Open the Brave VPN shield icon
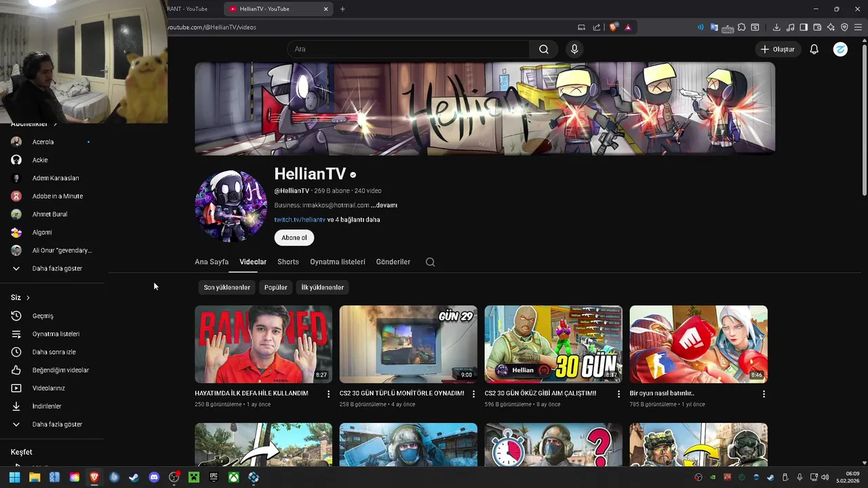 844,27
